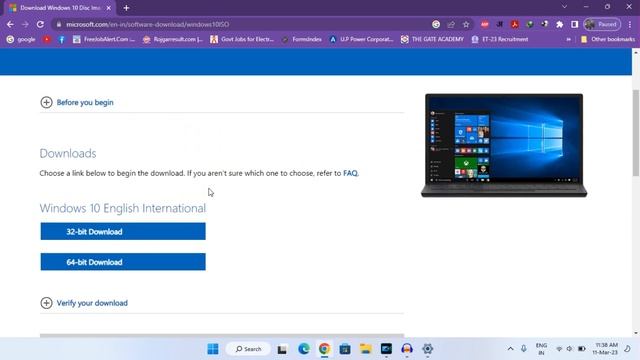
Task: Open the Extensions puzzle piece menu
Action: click(x=560, y=24)
